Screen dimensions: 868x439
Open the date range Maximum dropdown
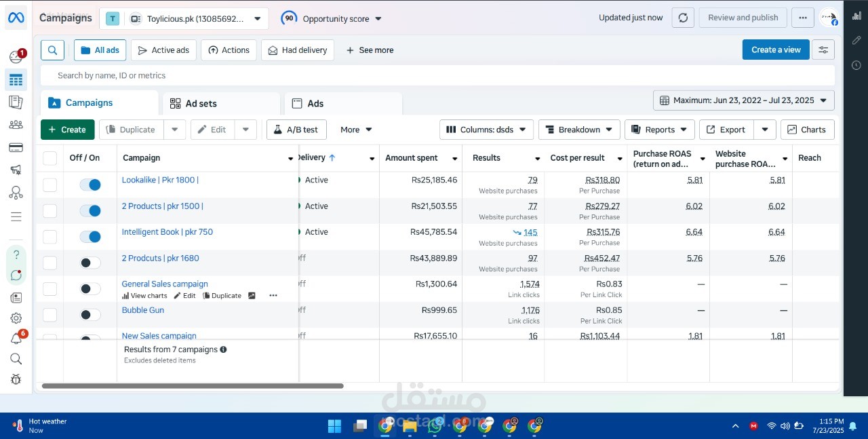coord(744,100)
